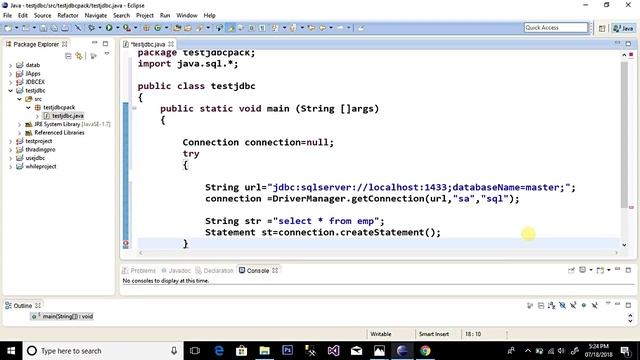This screenshot has width=640, height=360.
Task: Expand the JDBCEX project
Action: 11,82
